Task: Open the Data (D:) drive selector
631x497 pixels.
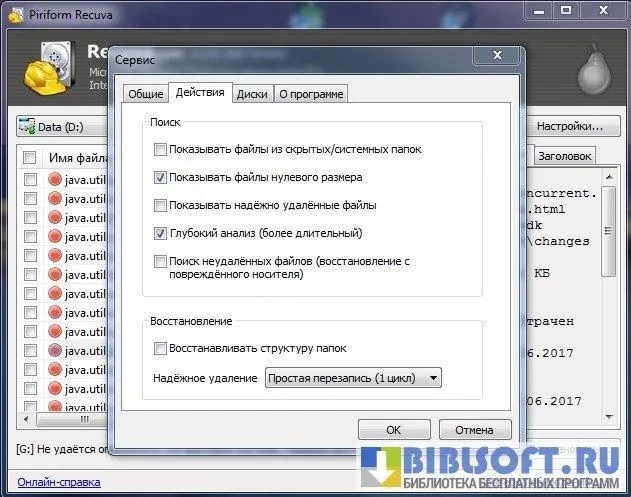Action: [x=60, y=127]
